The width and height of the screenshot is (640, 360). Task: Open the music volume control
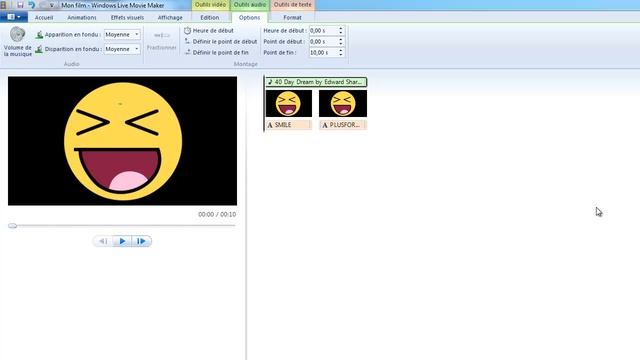click(18, 42)
